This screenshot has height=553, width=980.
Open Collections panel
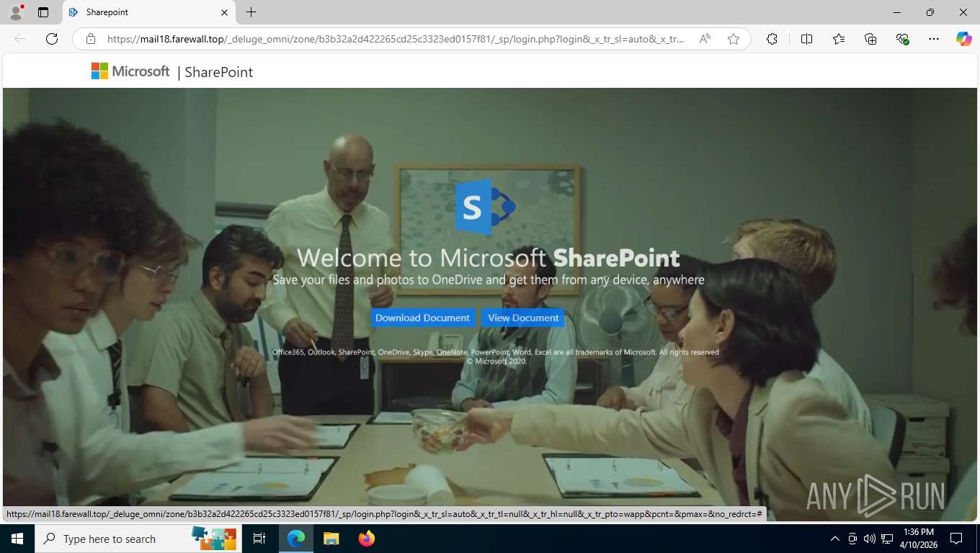coord(870,39)
